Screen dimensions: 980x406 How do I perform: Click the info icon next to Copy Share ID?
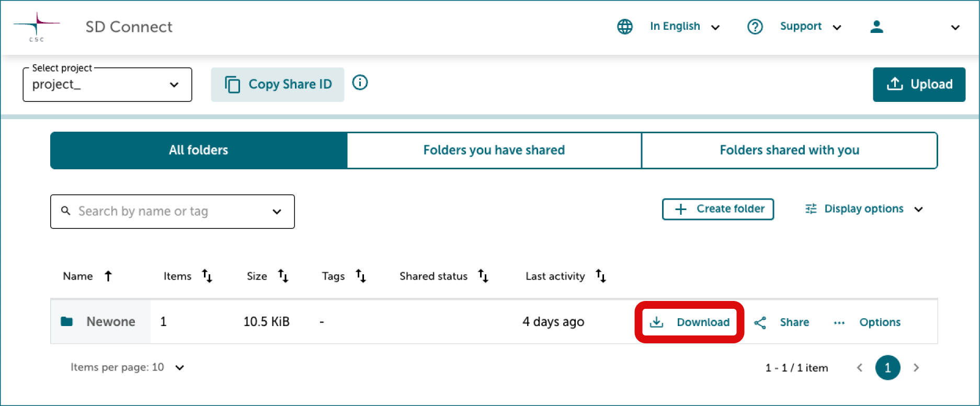(x=360, y=83)
